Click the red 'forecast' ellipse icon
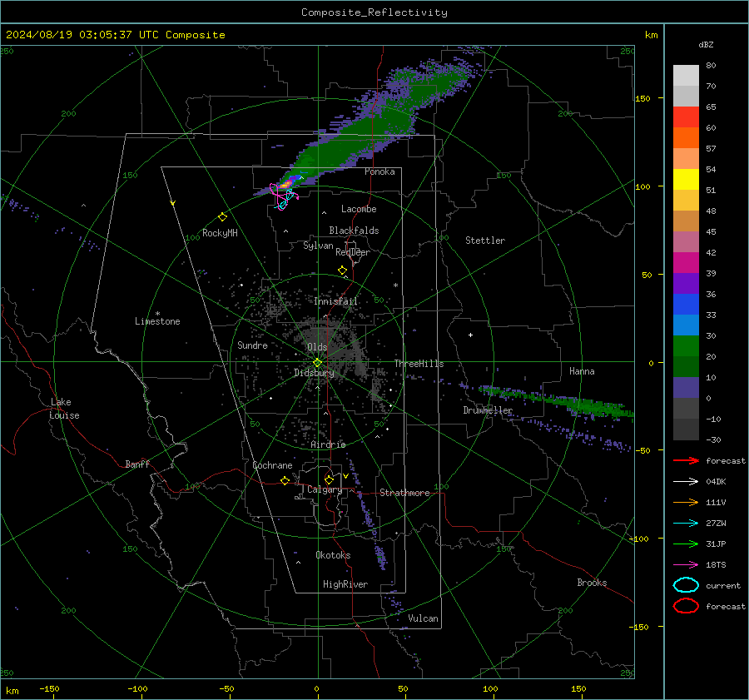Viewport: 749px width, 700px height. click(686, 606)
